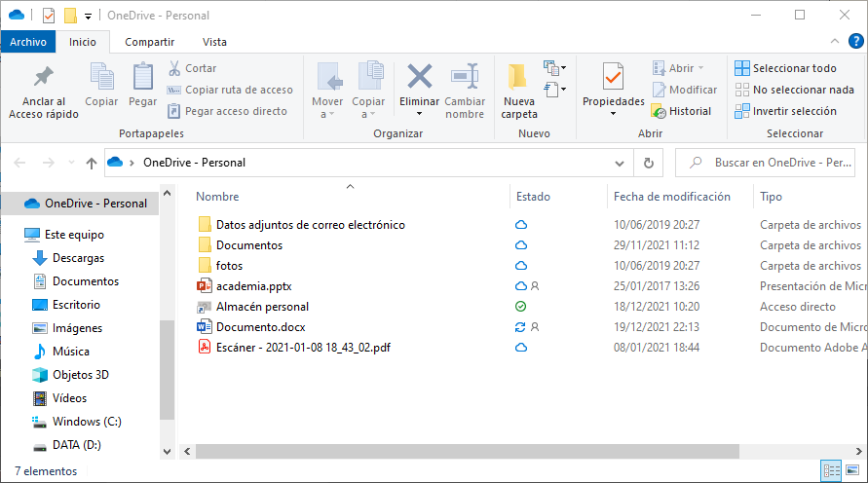Image resolution: width=868 pixels, height=483 pixels.
Task: Expand address bar history dropdown
Action: tap(620, 164)
